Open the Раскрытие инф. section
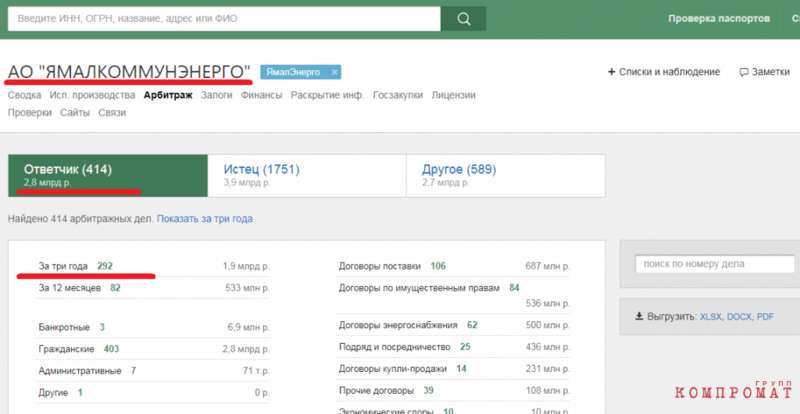This screenshot has height=414, width=800. 327,95
